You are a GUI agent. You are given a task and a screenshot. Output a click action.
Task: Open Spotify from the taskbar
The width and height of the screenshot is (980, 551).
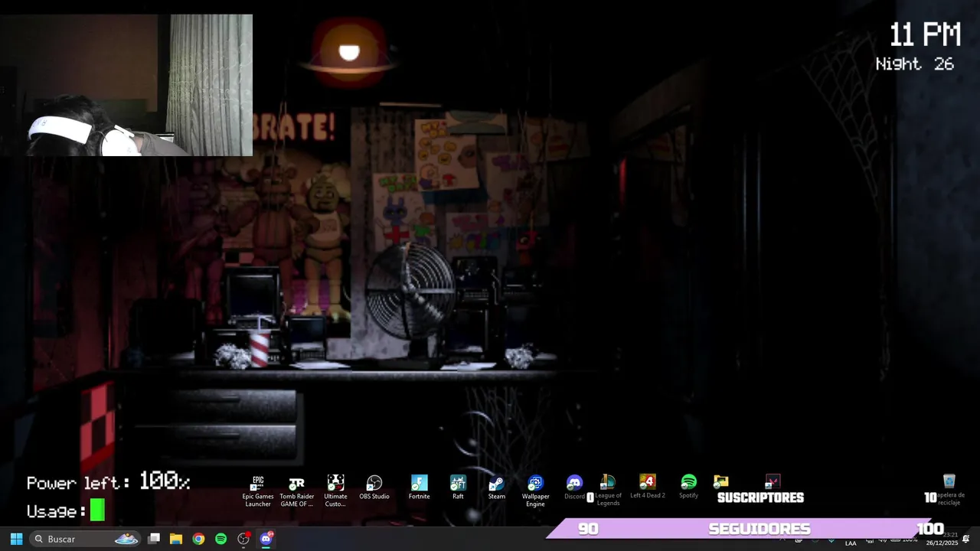coord(220,539)
